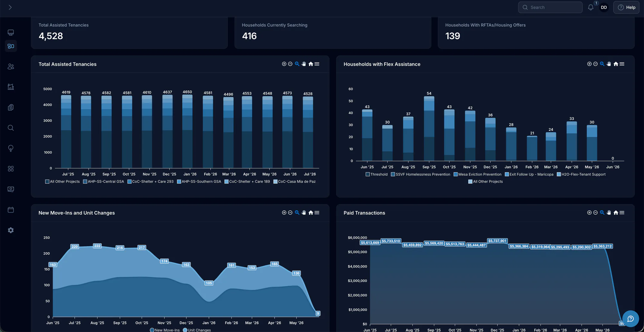Select the selection zoom tool on Flex Assistance chart
This screenshot has width=644, height=332.
[602, 64]
